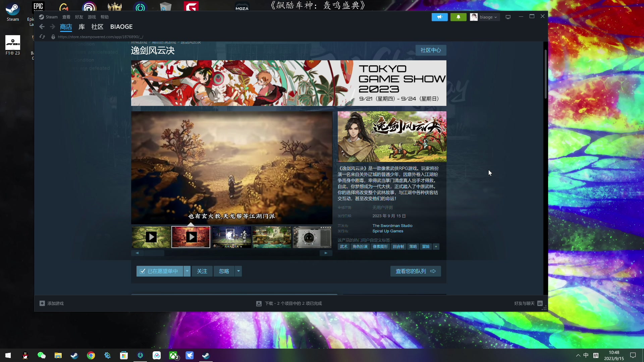Open friends and chat icon

(x=540, y=303)
